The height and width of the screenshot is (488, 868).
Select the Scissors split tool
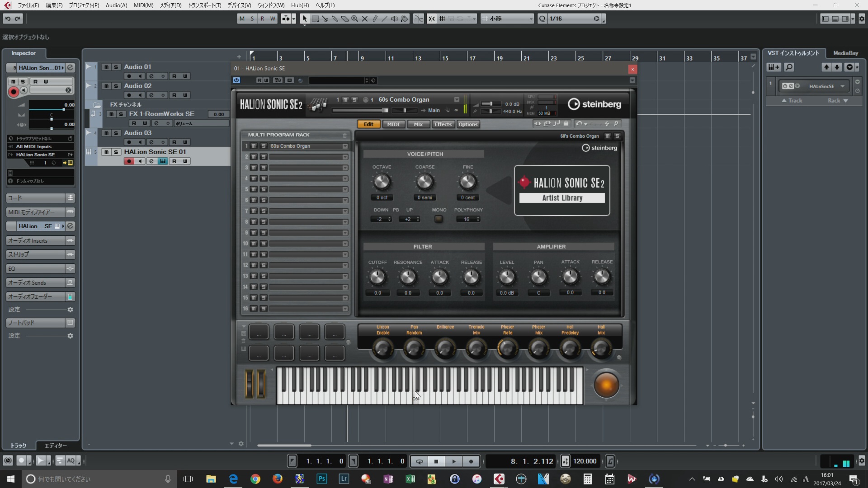(x=325, y=19)
